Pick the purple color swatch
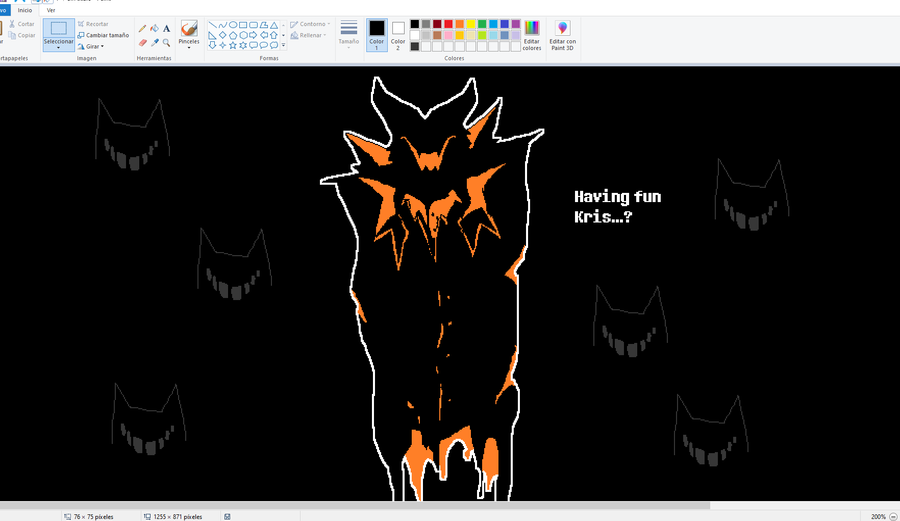Viewport: 900px width, 521px height. (x=515, y=24)
